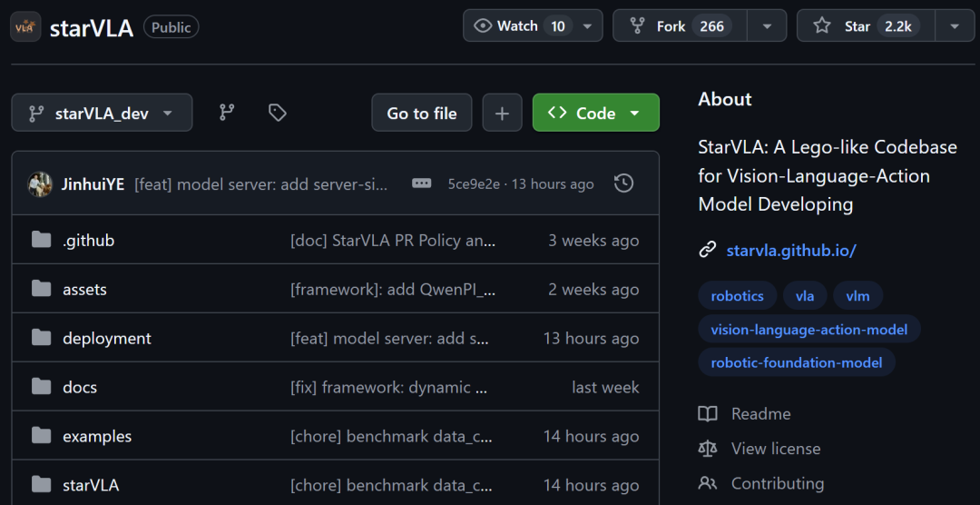Open '[doc] StarVLA PR Policy' commit message
Viewport: 980px width, 505px height.
(393, 241)
